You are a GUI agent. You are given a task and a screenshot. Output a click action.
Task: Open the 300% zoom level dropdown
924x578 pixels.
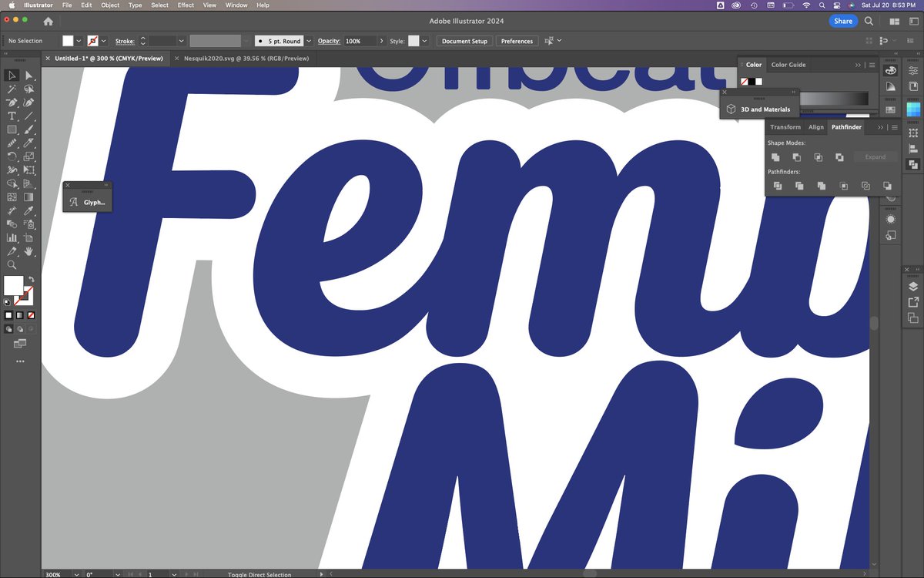click(x=75, y=574)
